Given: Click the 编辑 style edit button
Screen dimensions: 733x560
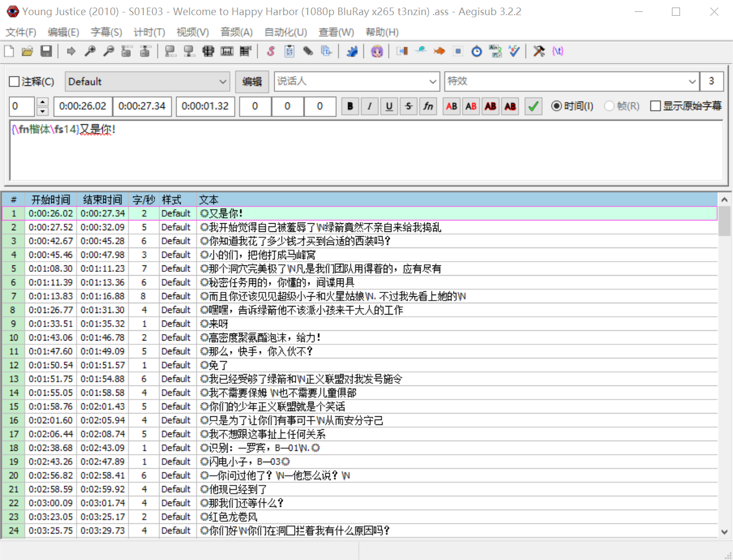Looking at the screenshot, I should pyautogui.click(x=252, y=82).
